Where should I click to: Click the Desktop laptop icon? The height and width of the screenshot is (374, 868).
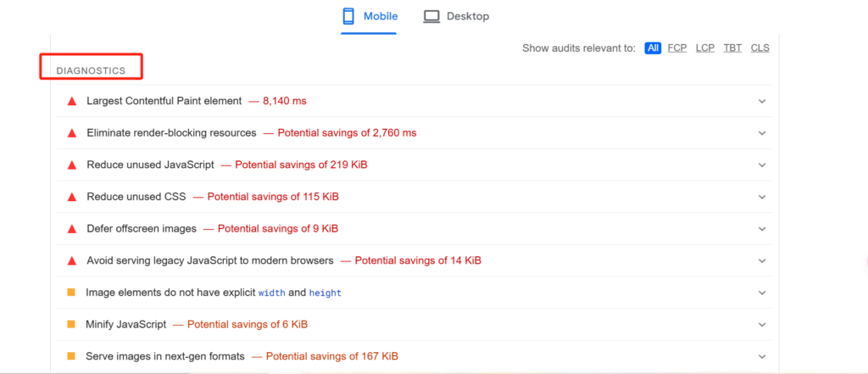click(431, 17)
